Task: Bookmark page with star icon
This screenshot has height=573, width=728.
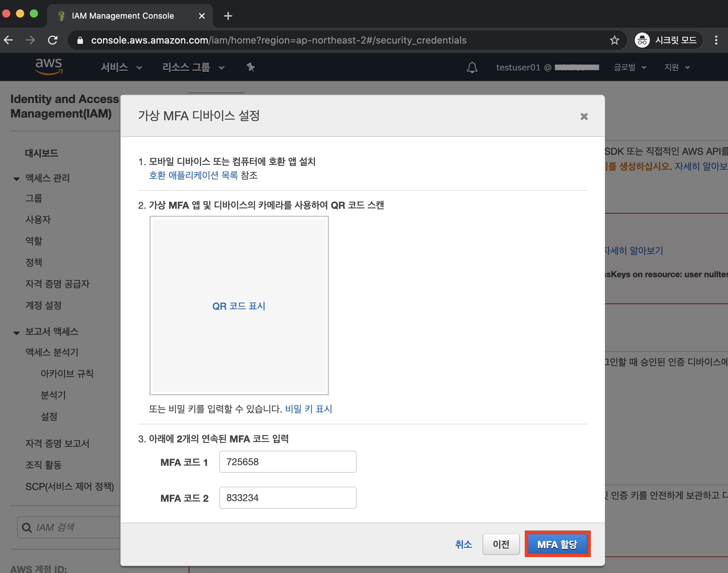Action: (x=614, y=40)
